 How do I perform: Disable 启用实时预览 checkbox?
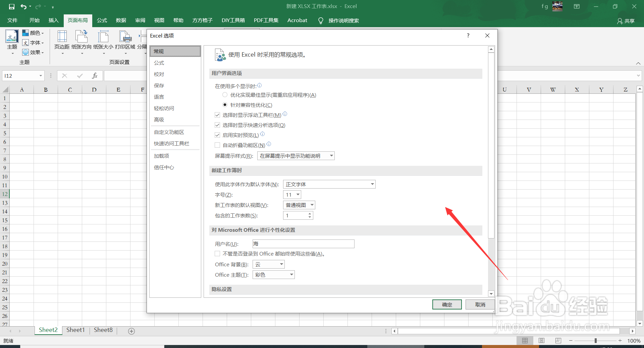point(217,135)
